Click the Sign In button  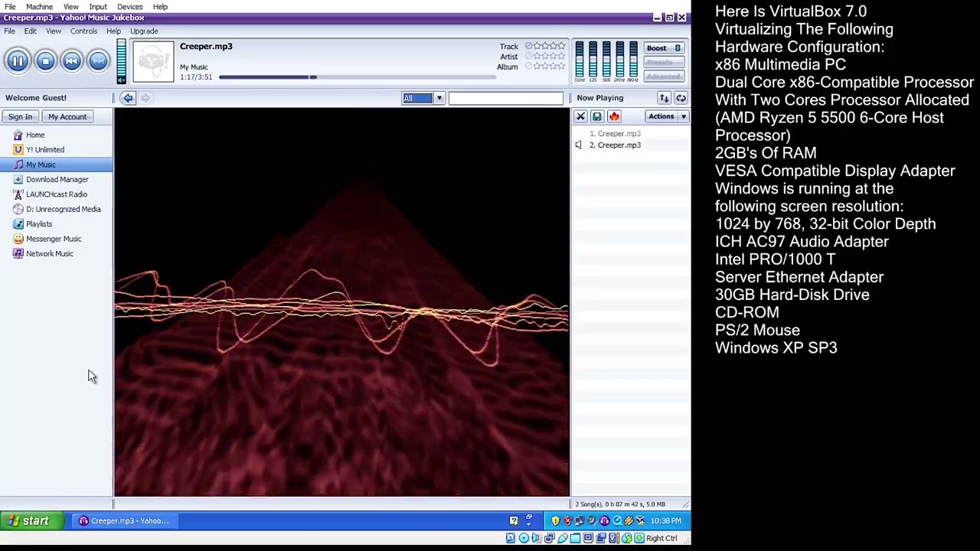coord(20,117)
